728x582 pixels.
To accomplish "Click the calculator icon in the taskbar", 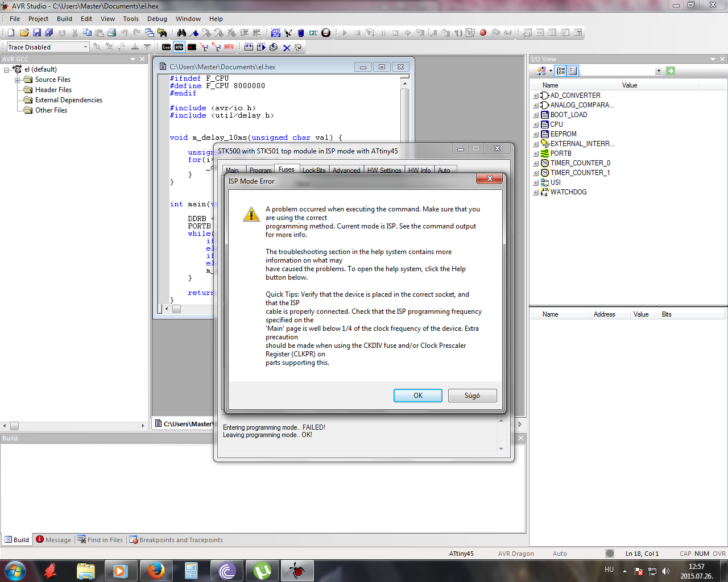I will [x=191, y=571].
